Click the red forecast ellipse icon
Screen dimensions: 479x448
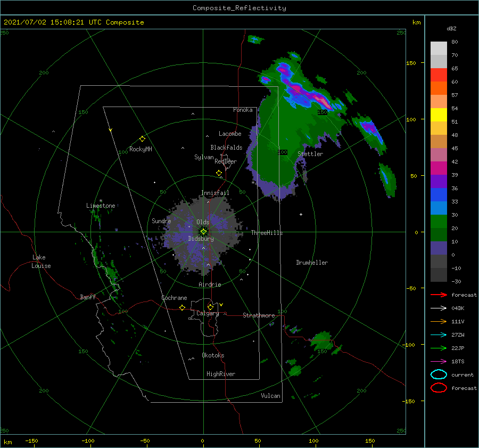pos(439,388)
